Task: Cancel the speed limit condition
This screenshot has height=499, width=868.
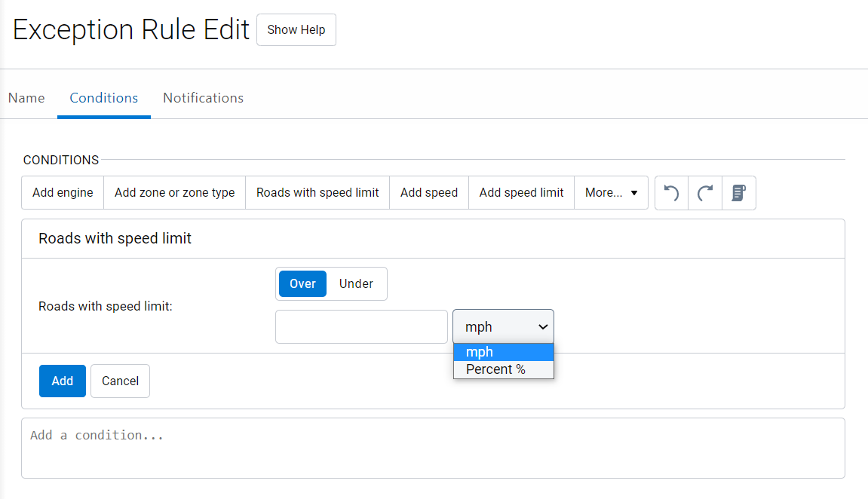Action: point(120,381)
